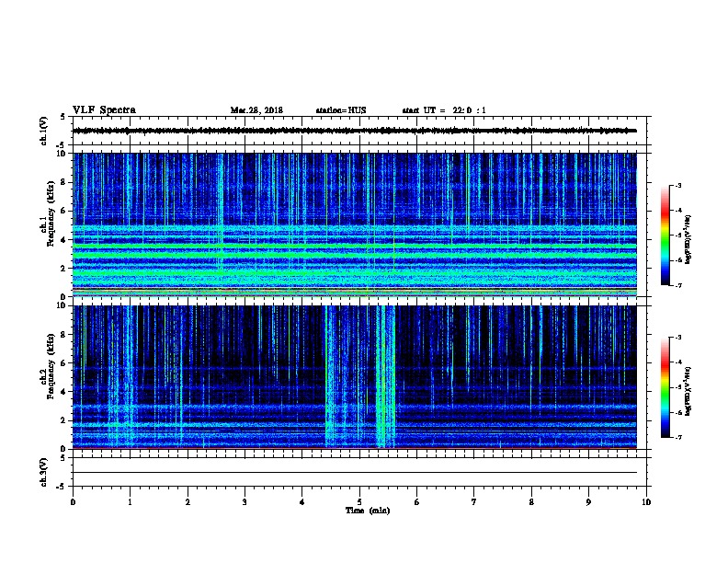Click time axis tick label "6"
The width and height of the screenshot is (728, 563).
pyautogui.click(x=417, y=502)
